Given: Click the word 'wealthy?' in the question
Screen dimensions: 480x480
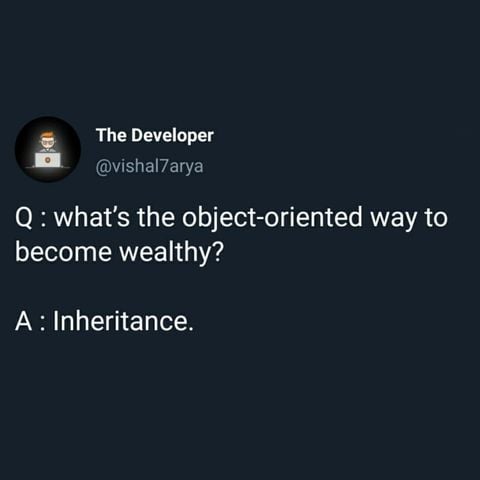Looking at the screenshot, I should pos(171,252).
